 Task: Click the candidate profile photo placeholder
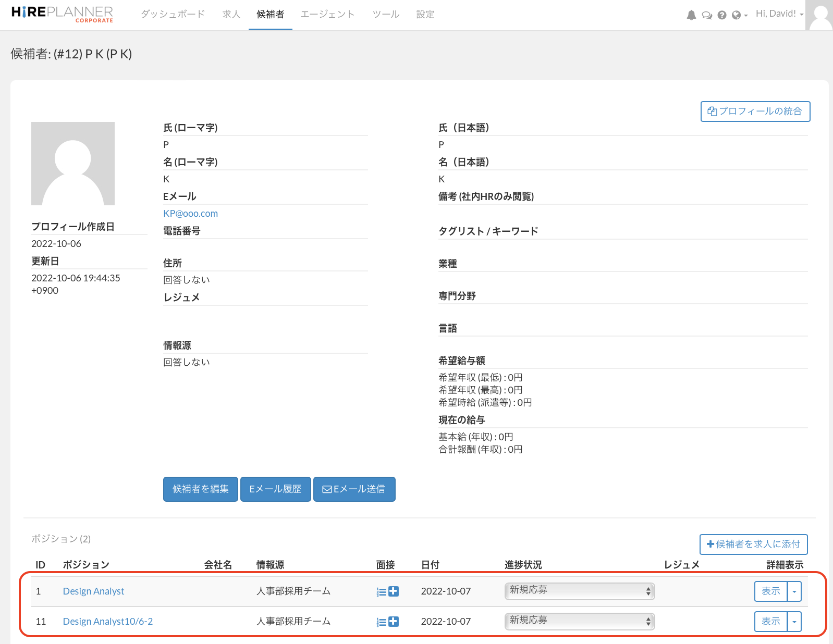coord(73,164)
